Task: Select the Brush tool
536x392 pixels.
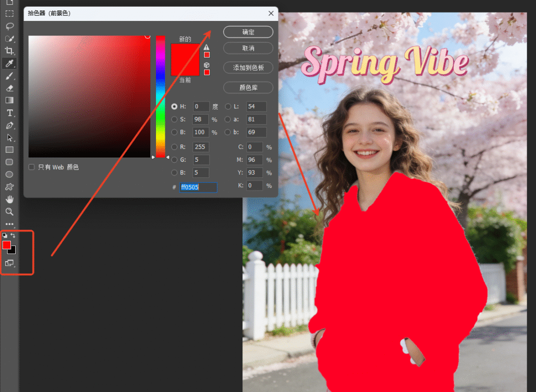Action: tap(9, 76)
